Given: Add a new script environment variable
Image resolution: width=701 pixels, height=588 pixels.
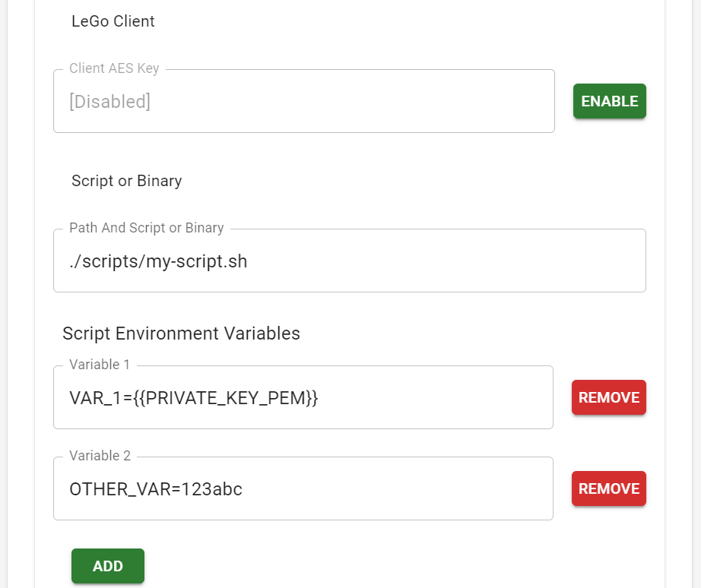Looking at the screenshot, I should (x=107, y=565).
